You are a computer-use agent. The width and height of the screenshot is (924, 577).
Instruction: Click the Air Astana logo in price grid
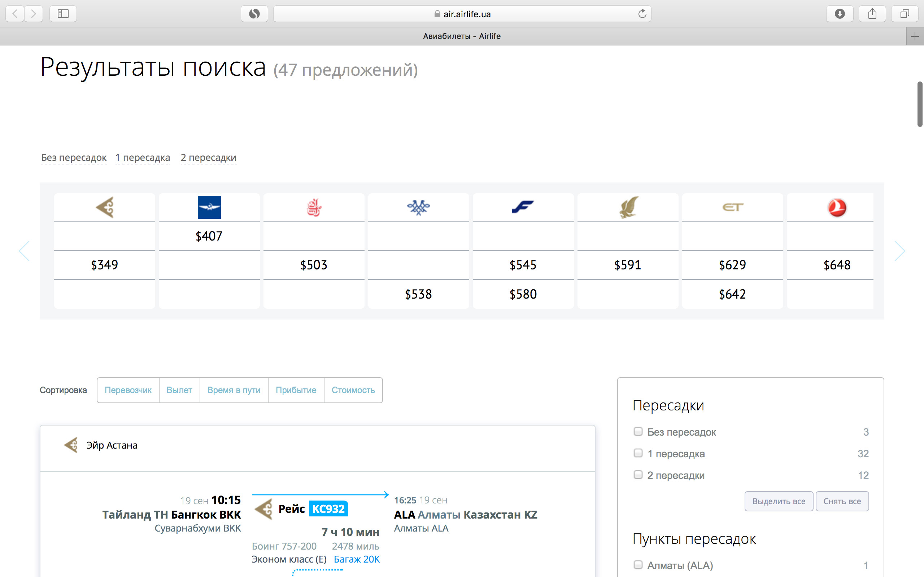click(x=105, y=207)
